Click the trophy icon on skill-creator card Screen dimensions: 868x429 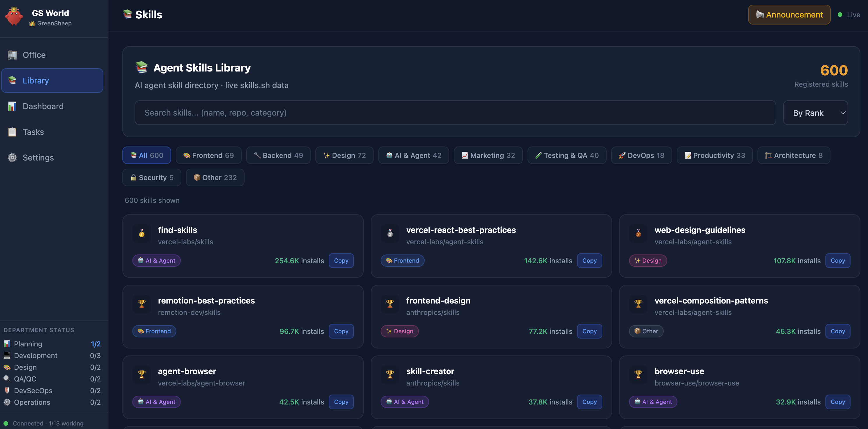click(390, 374)
